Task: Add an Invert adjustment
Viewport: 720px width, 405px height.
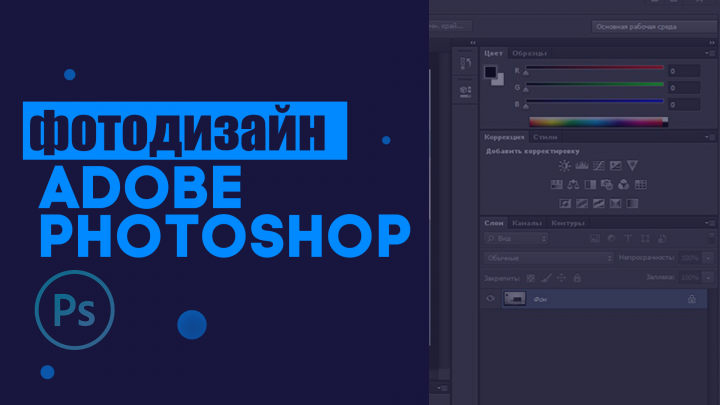Action: point(565,203)
